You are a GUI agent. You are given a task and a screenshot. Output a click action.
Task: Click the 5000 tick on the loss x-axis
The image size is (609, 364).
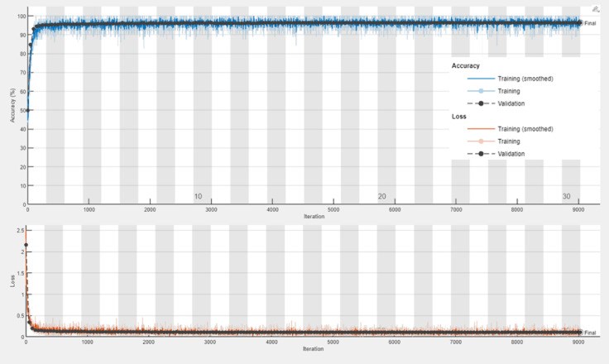click(x=332, y=342)
